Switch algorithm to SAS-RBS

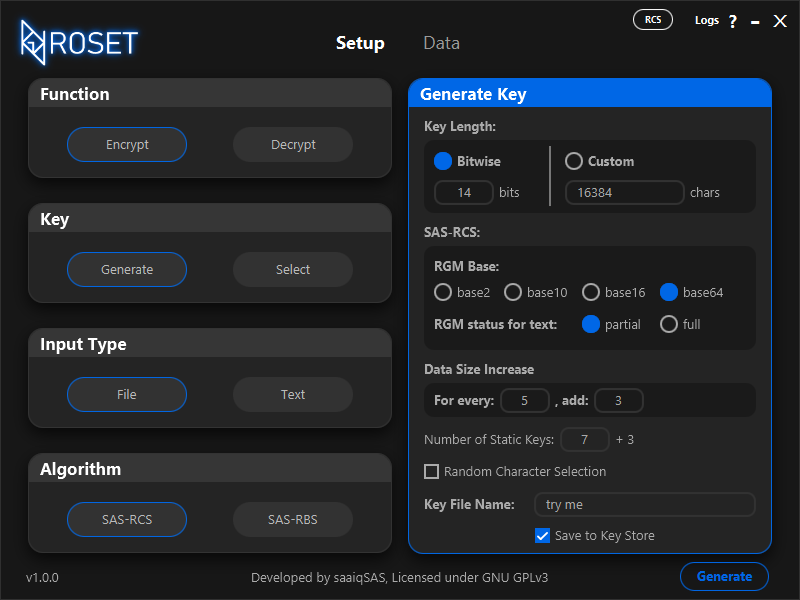293,519
